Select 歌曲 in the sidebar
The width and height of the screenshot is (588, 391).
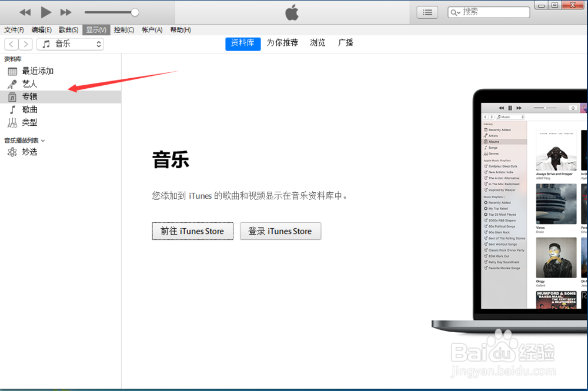[x=61, y=109]
